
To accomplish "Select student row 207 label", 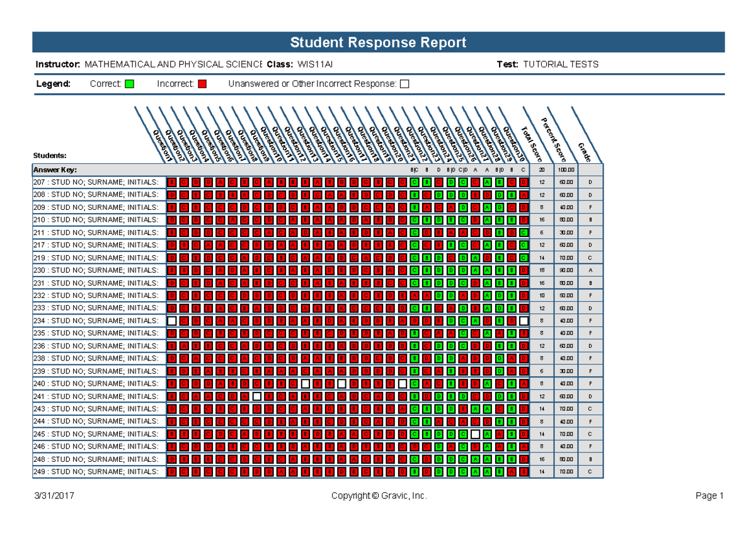I will coord(96,182).
